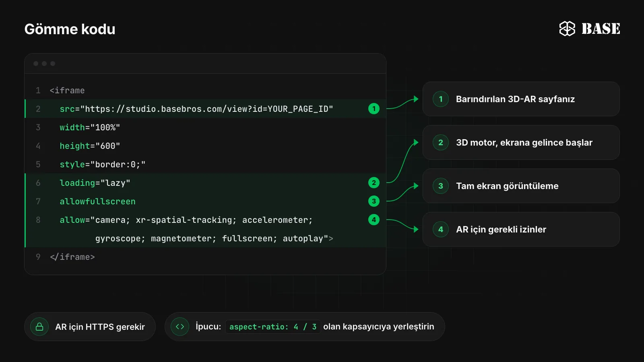Image resolution: width=644 pixels, height=362 pixels.
Task: Select the allow="camera; xr-spatial-tracking" line
Action: tap(205, 220)
